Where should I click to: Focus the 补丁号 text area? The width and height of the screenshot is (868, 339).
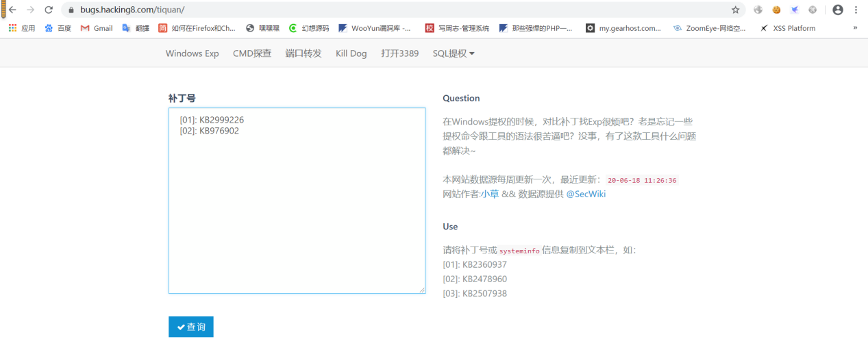click(297, 201)
